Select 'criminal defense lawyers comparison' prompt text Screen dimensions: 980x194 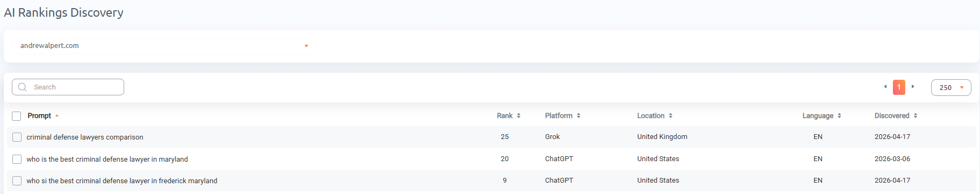click(85, 137)
